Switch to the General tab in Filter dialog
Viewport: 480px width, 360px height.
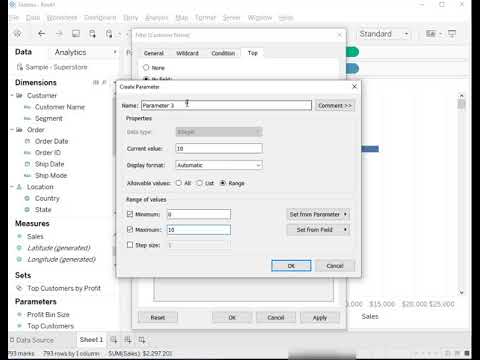[x=154, y=53]
